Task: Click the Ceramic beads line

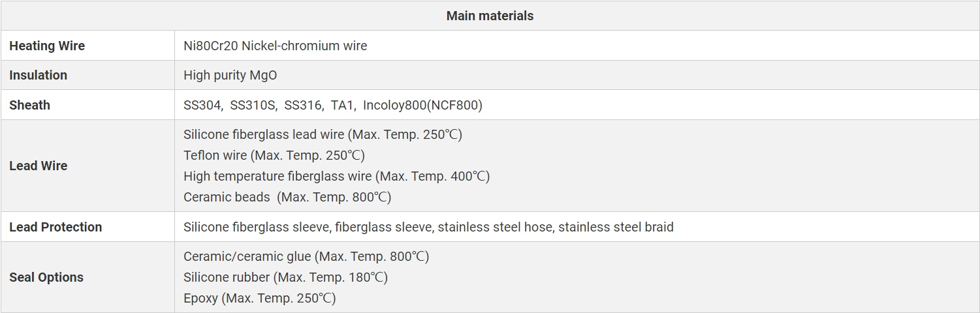Action: click(287, 197)
